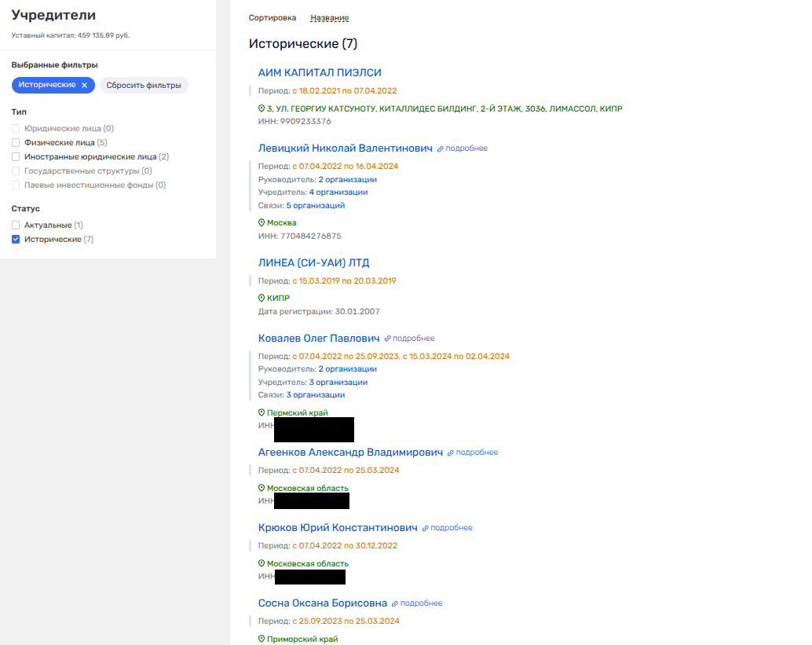Screen dimensions: 812x645
Task: Remove the Исторические filter chip via X
Action: [84, 85]
